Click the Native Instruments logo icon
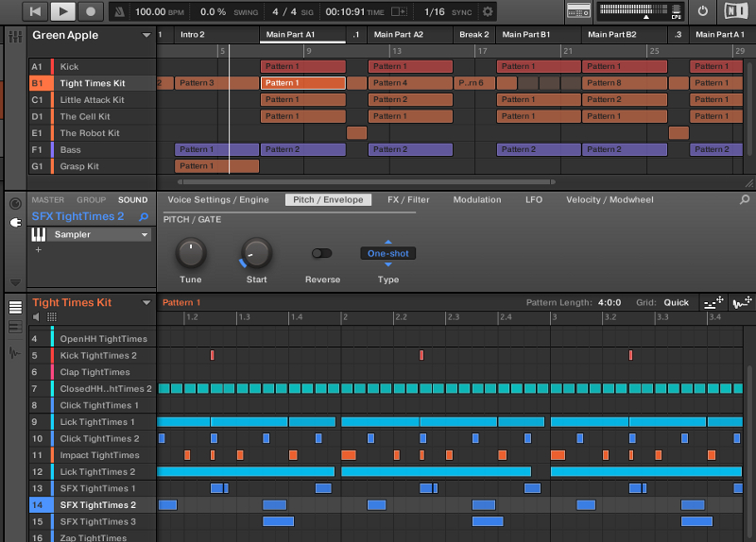The image size is (756, 542). coord(735,11)
